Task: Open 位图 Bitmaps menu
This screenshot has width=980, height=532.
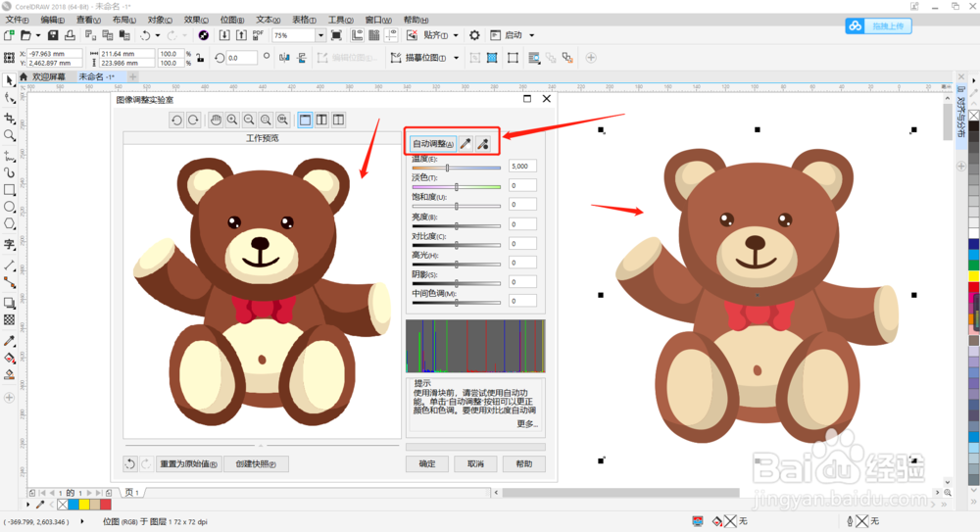Action: point(232,20)
